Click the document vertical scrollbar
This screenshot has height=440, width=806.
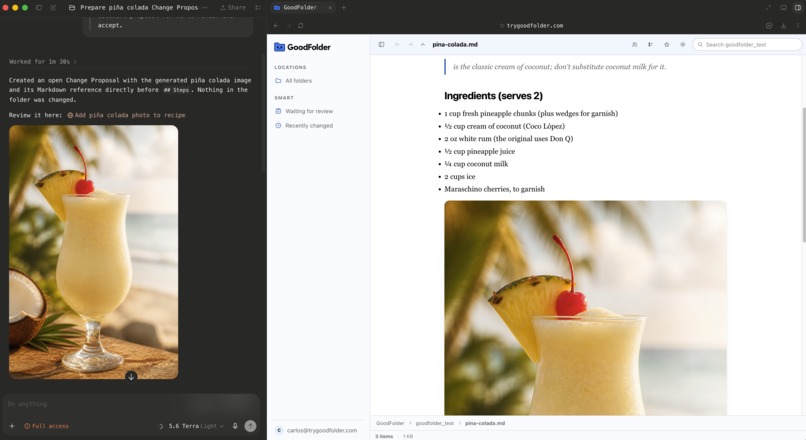(x=803, y=175)
